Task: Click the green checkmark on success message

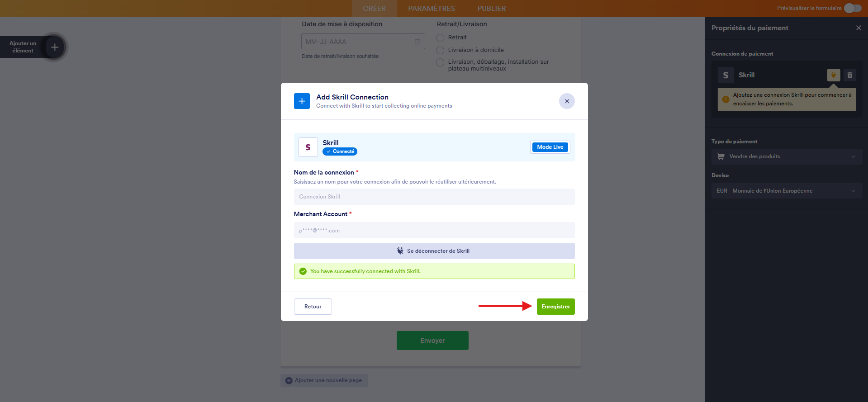Action: pos(302,271)
